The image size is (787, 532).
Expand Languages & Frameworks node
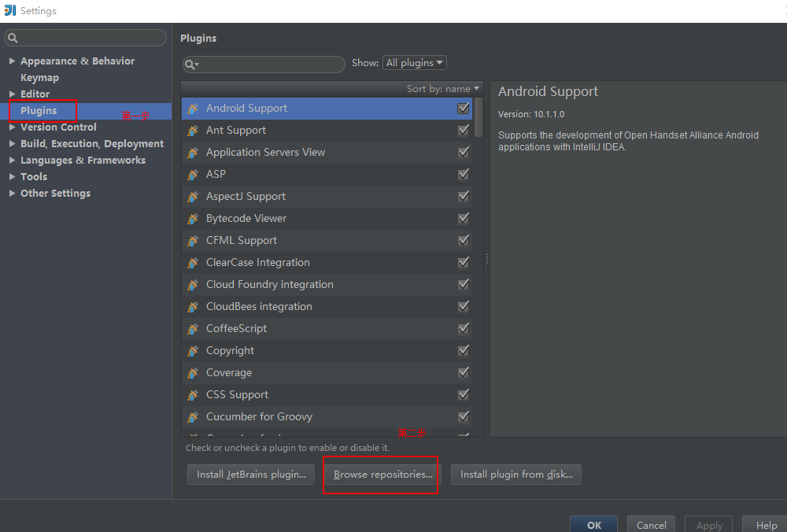click(12, 160)
